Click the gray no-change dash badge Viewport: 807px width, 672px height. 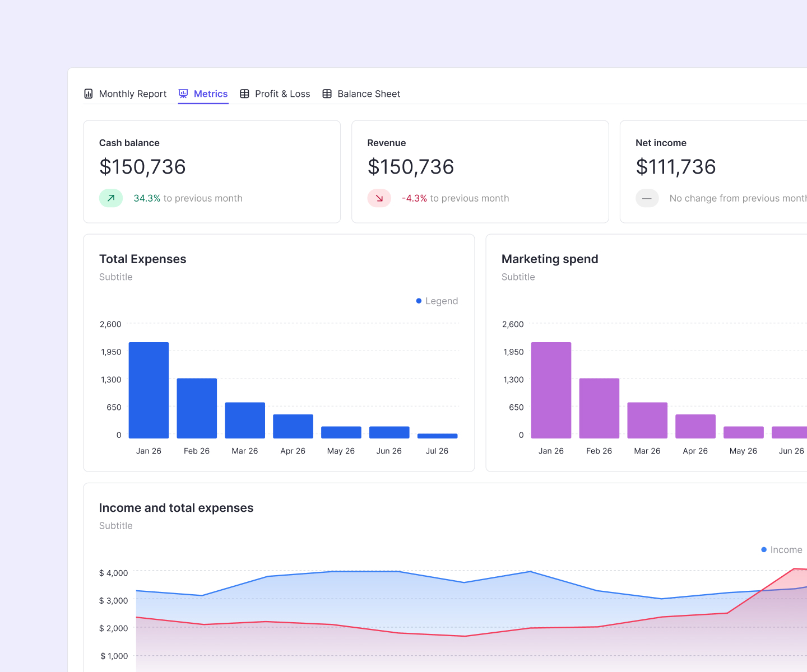tap(647, 198)
